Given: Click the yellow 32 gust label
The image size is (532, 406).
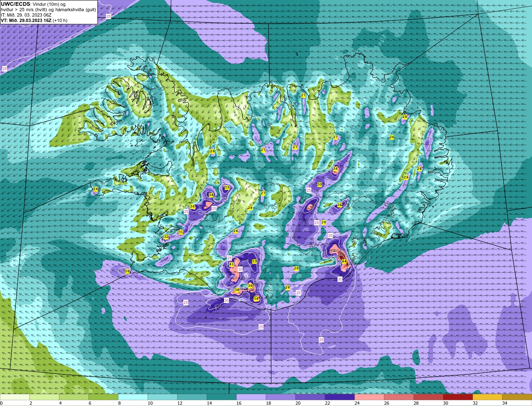Looking at the screenshot, I should coord(166,237).
